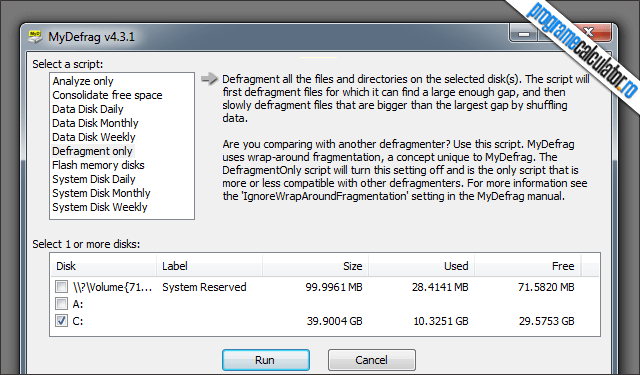Select the Analyze only script

[83, 81]
